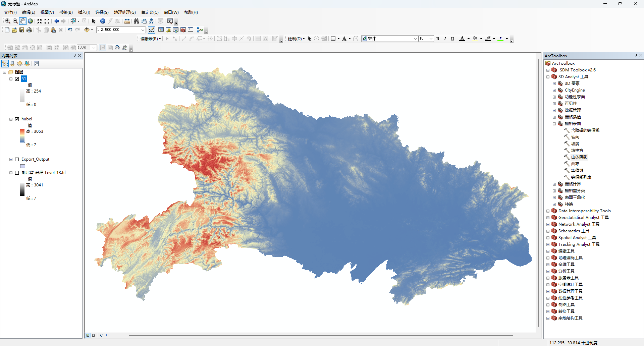Click the Fixed Zoom Out icon

click(x=47, y=21)
